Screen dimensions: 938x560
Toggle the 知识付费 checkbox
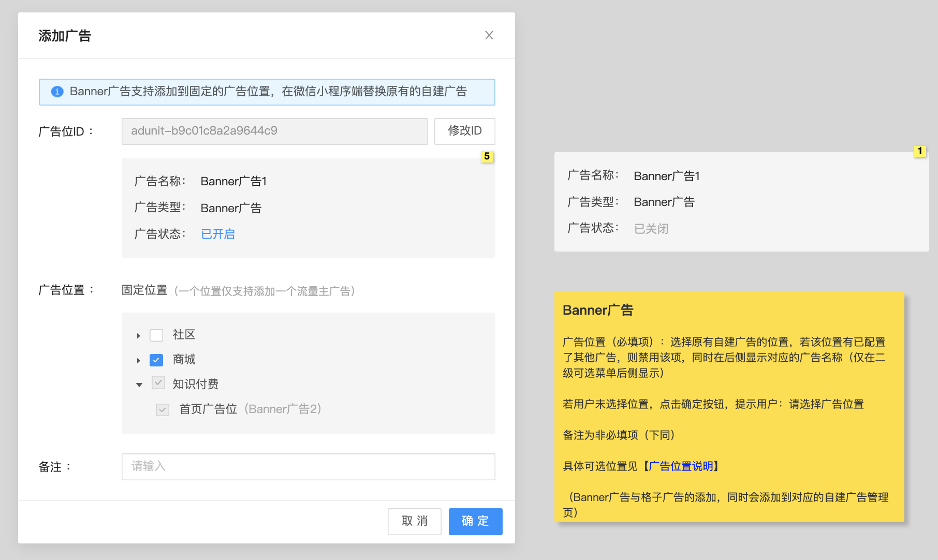pyautogui.click(x=158, y=383)
